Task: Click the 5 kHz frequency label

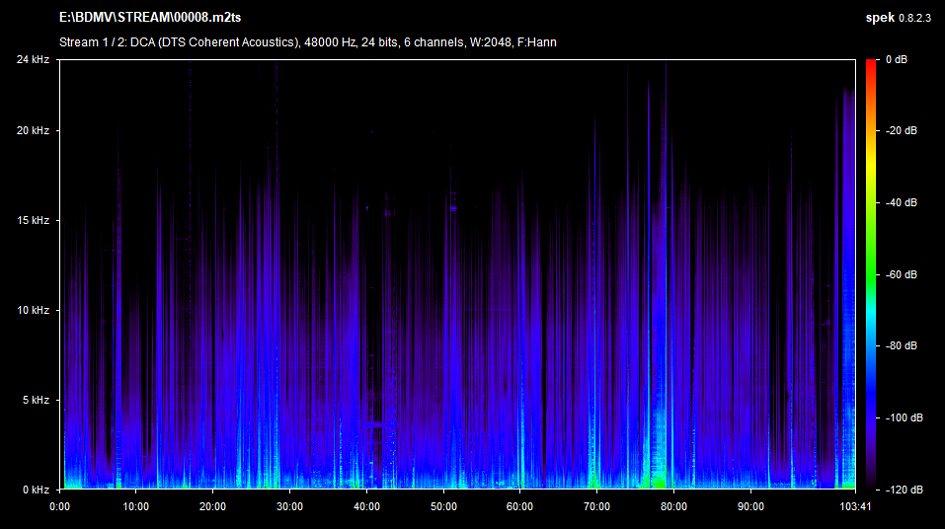Action: coord(37,400)
